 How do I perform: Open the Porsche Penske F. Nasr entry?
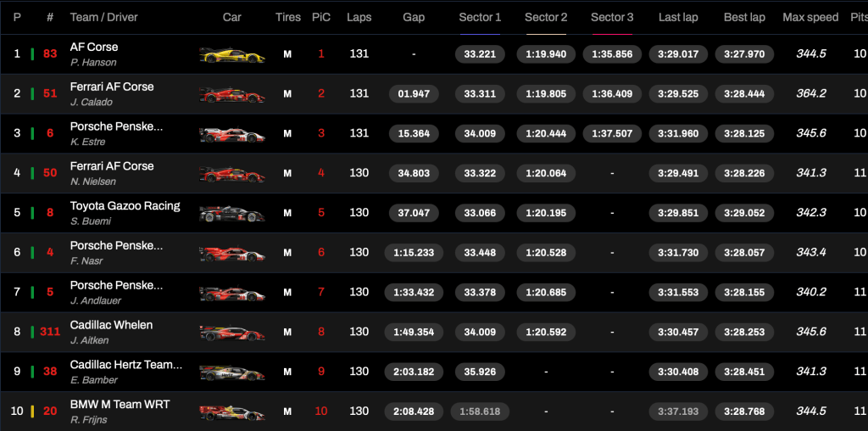tap(116, 246)
